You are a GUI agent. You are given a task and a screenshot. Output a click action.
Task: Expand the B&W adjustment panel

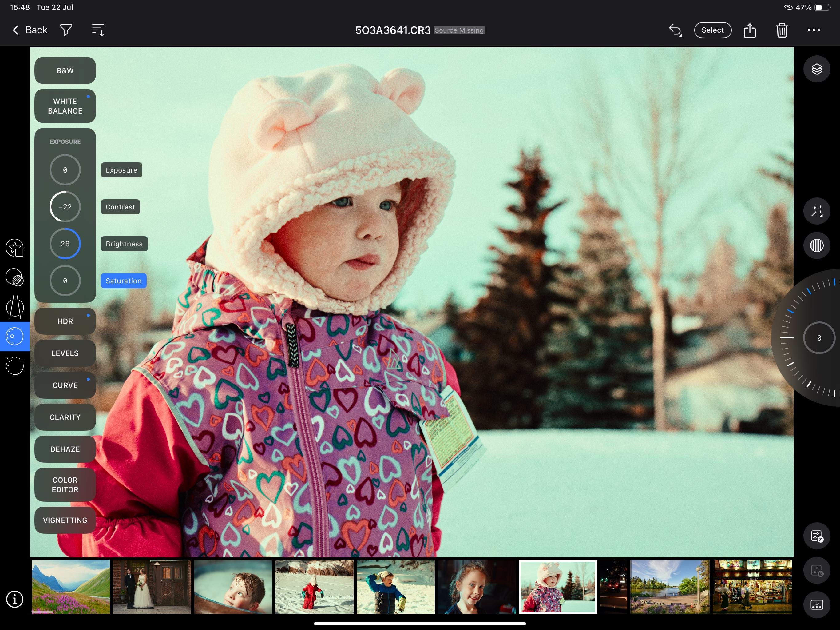tap(65, 70)
